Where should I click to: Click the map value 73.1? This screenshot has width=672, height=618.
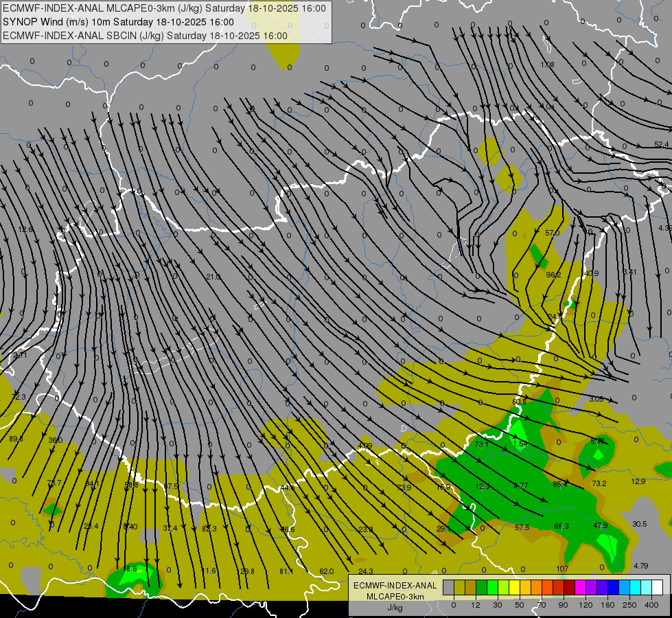(481, 444)
